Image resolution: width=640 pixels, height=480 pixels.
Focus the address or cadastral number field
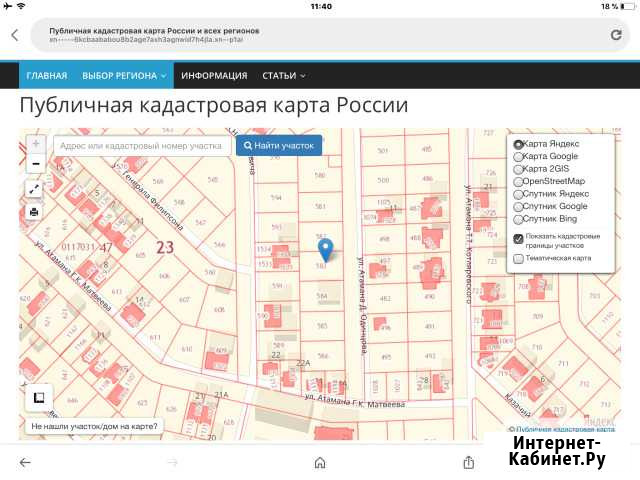tap(142, 146)
